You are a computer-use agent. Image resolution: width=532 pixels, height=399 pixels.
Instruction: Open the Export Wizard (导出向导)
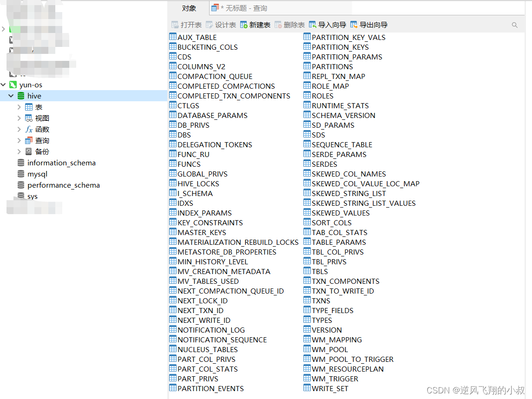369,25
